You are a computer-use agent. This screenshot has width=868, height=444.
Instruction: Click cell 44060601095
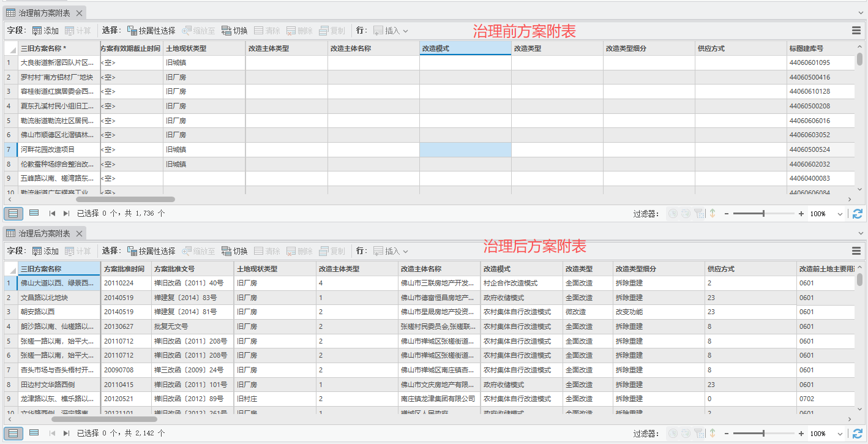[821, 62]
